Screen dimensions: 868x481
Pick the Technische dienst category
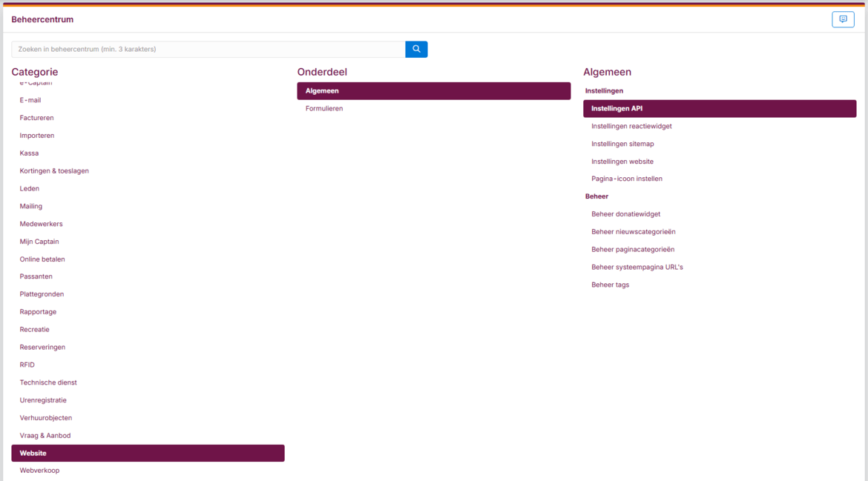click(x=48, y=382)
